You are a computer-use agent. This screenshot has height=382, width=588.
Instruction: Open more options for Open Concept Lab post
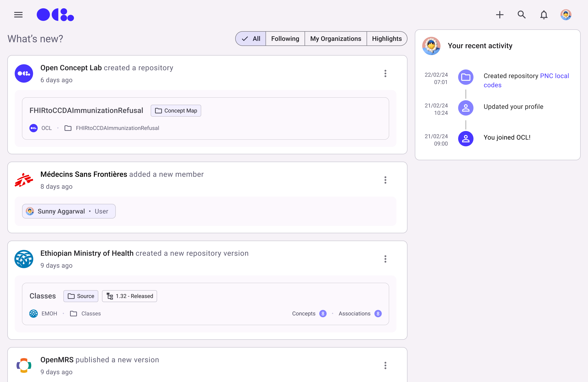point(385,74)
